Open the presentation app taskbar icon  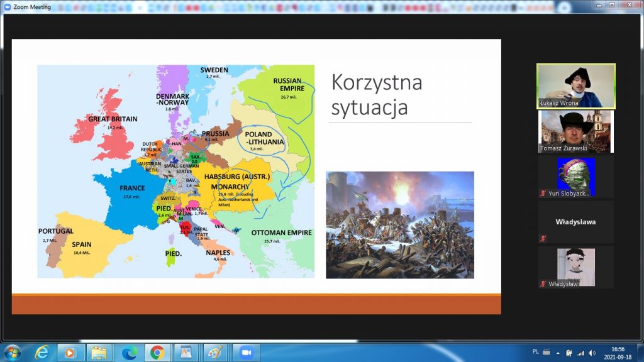point(187,352)
